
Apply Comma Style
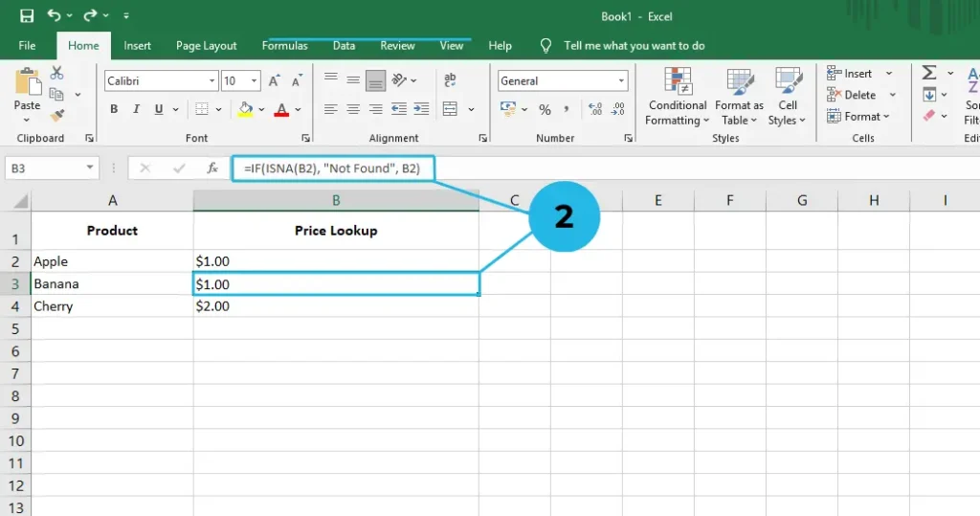pyautogui.click(x=567, y=109)
